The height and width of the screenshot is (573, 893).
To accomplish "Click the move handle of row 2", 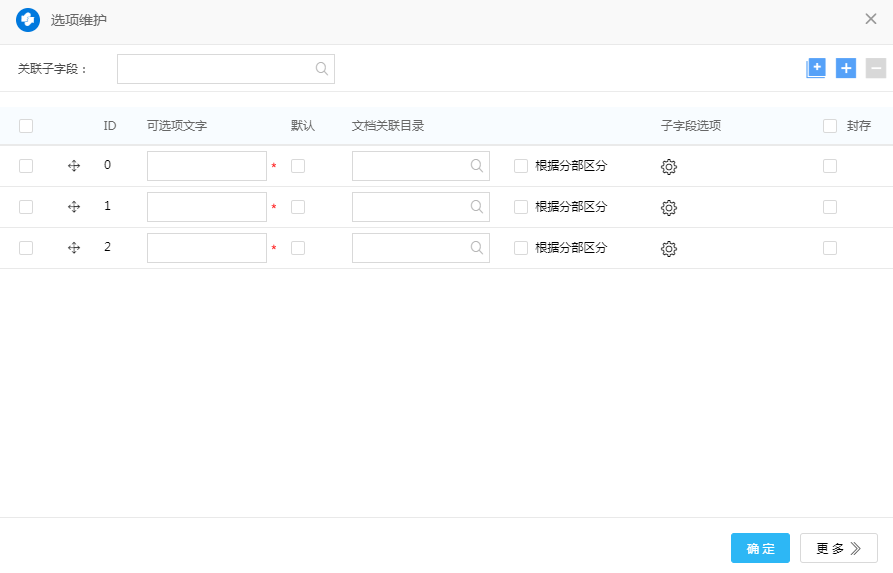I will [74, 248].
